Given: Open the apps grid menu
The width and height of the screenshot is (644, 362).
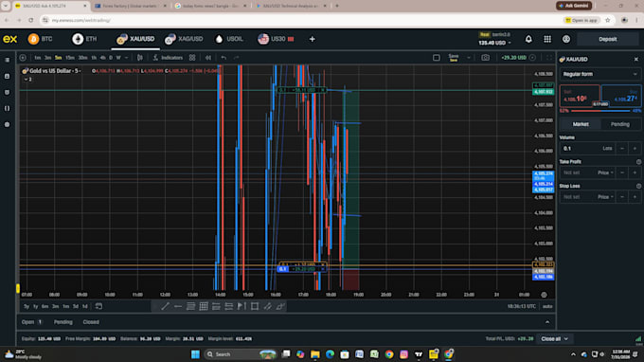Looking at the screenshot, I should pyautogui.click(x=547, y=39).
